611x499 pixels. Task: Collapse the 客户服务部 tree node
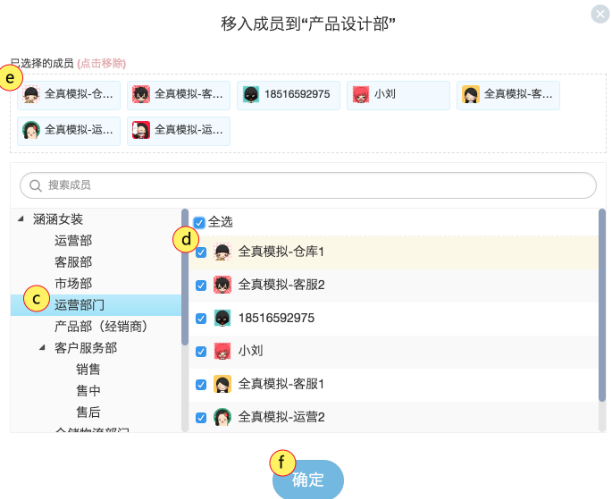pyautogui.click(x=43, y=348)
